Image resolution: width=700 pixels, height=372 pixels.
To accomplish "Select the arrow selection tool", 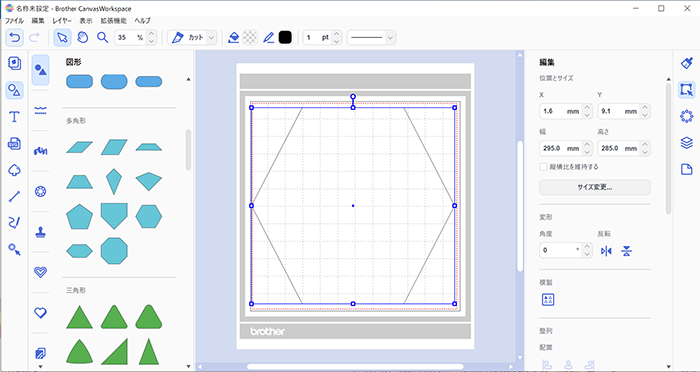I will point(62,38).
